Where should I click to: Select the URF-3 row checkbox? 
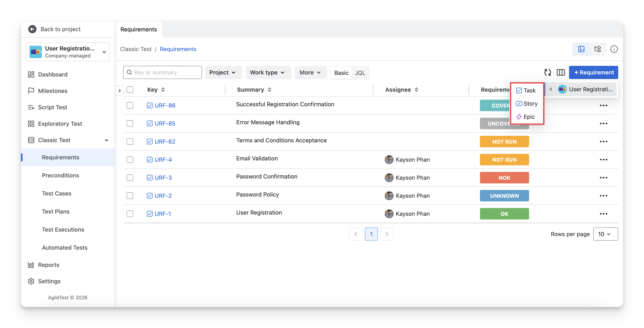click(130, 177)
